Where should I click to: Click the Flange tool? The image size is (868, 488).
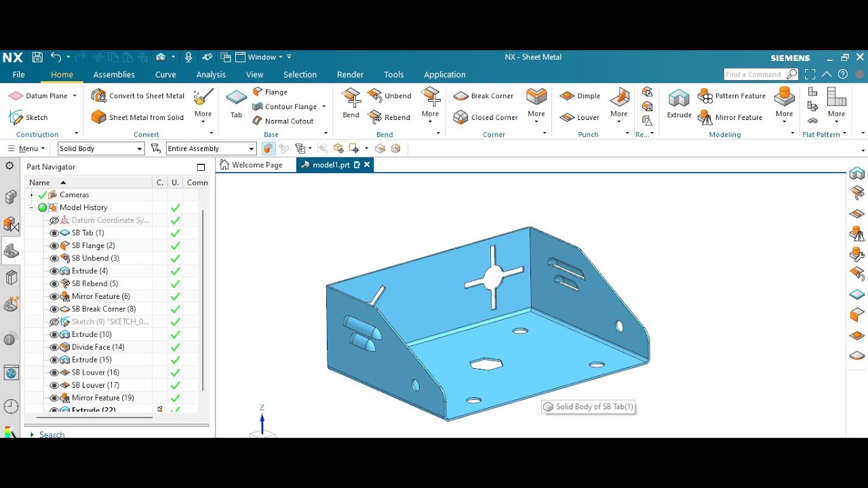pos(270,91)
